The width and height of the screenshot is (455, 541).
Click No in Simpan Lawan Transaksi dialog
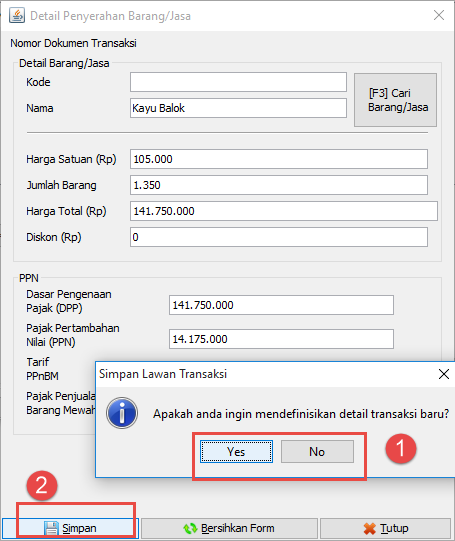(317, 451)
